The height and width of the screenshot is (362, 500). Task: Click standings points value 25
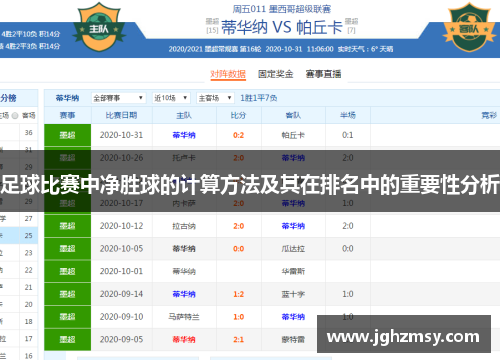pos(28,236)
